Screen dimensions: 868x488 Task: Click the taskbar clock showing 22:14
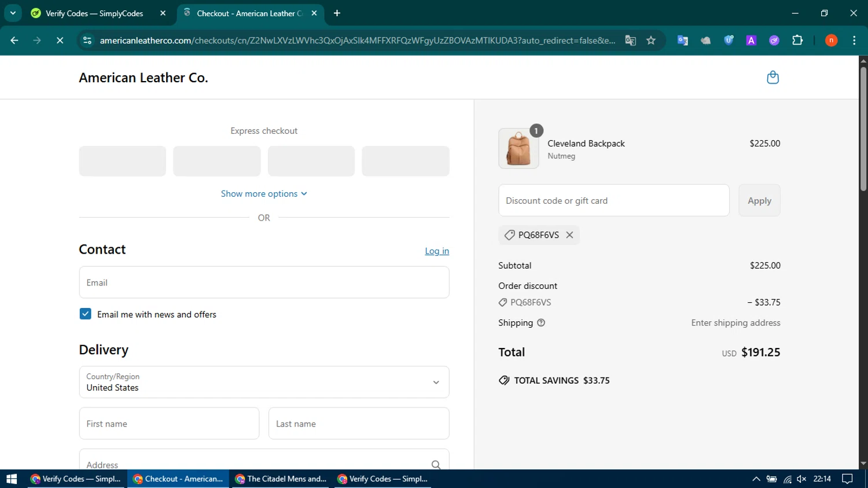click(x=822, y=479)
